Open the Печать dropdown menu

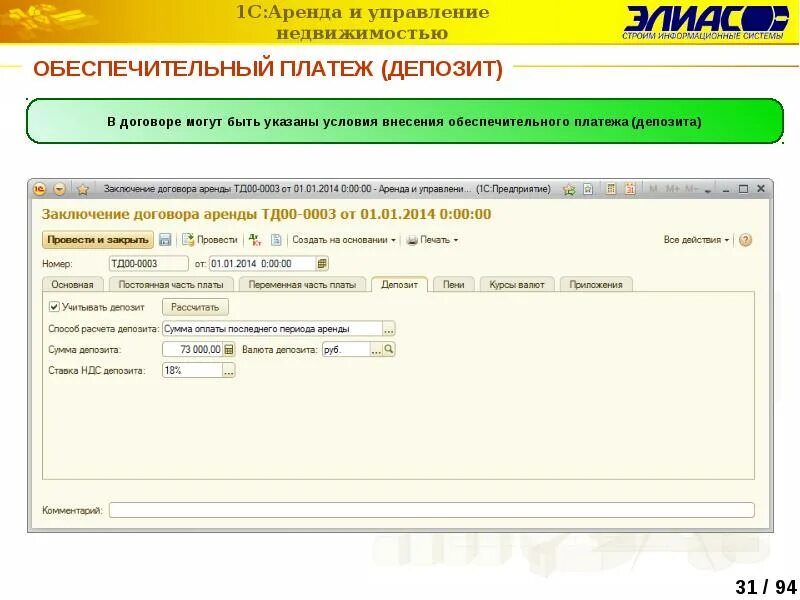[433, 240]
